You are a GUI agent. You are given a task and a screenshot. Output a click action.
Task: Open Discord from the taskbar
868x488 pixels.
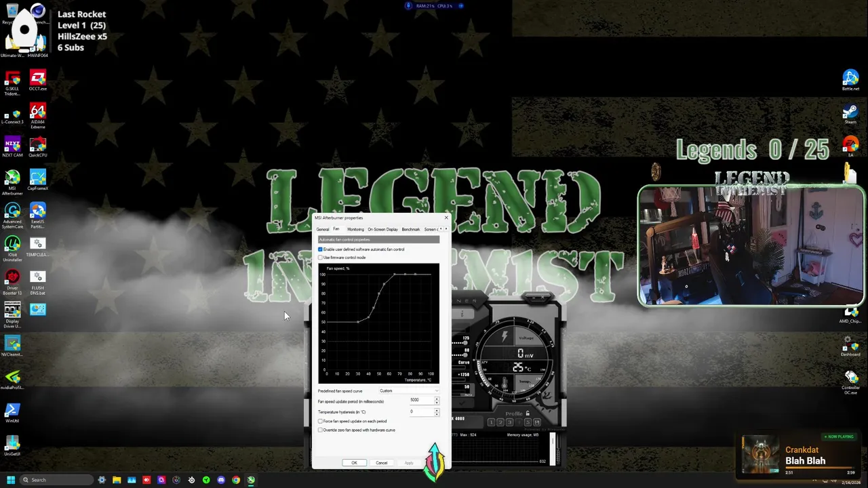point(221,480)
